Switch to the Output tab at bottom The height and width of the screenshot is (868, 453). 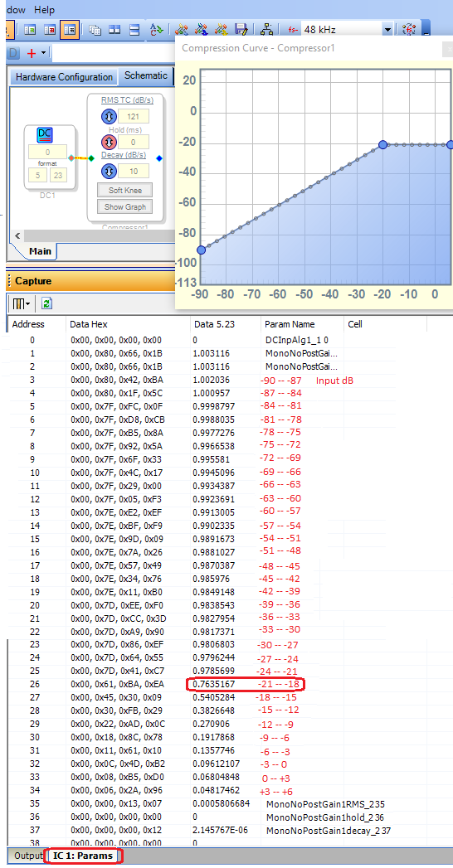coord(27,856)
